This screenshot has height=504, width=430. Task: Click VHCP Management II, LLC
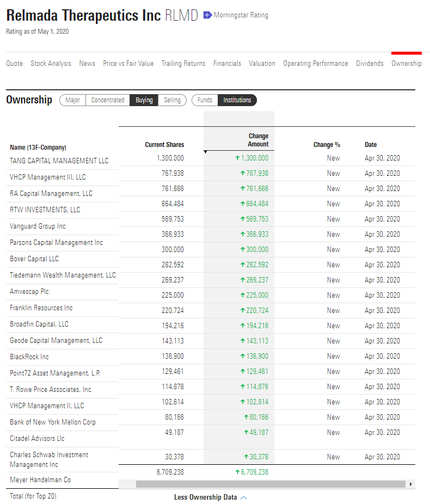click(x=47, y=406)
